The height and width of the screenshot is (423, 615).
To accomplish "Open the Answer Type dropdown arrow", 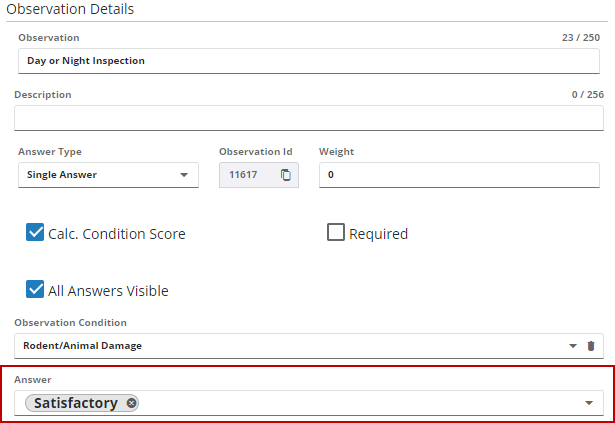I will (x=183, y=175).
